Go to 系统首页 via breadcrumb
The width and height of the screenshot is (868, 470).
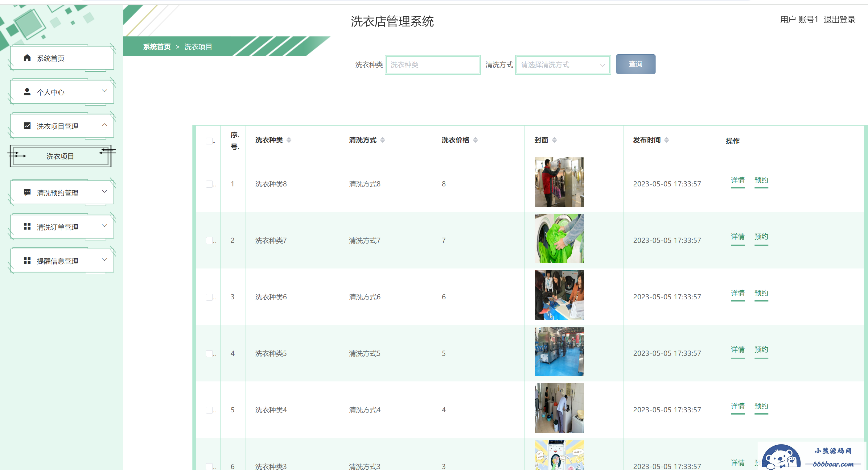157,47
